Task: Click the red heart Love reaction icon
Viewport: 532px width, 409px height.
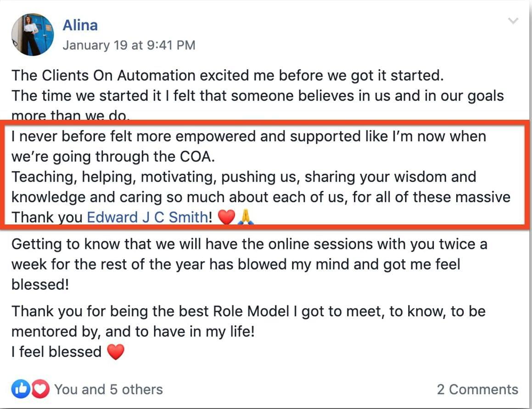Action: tap(40, 389)
